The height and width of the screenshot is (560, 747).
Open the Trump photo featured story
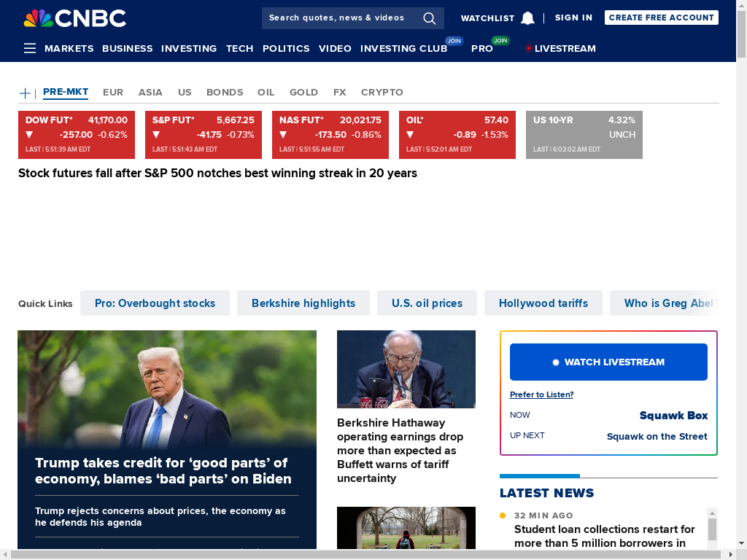pyautogui.click(x=167, y=389)
